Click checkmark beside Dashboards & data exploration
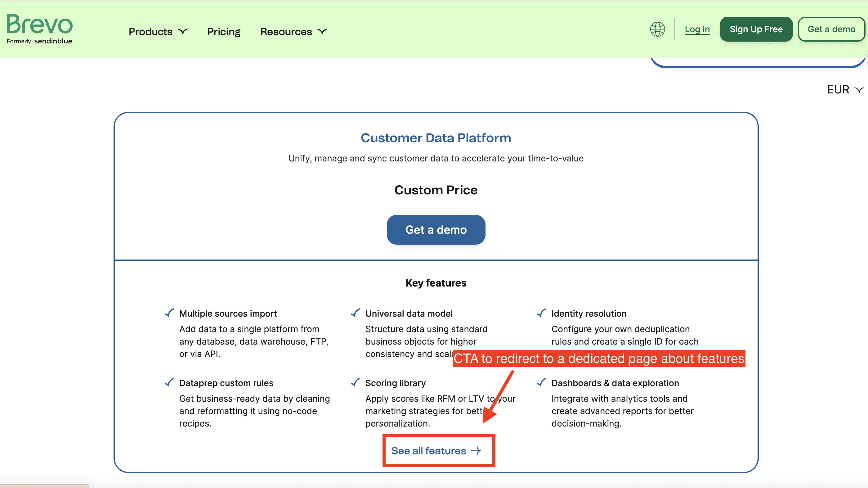Image resolution: width=868 pixels, height=488 pixels. tap(541, 382)
